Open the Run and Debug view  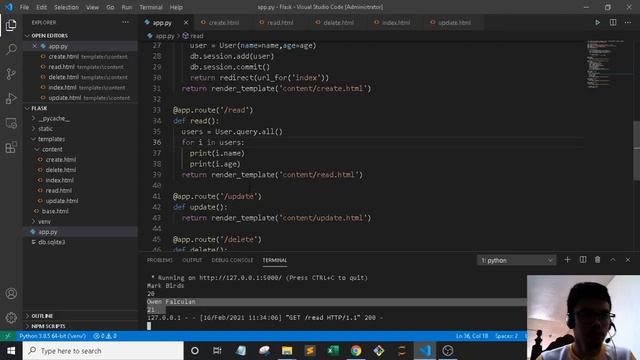[11, 98]
